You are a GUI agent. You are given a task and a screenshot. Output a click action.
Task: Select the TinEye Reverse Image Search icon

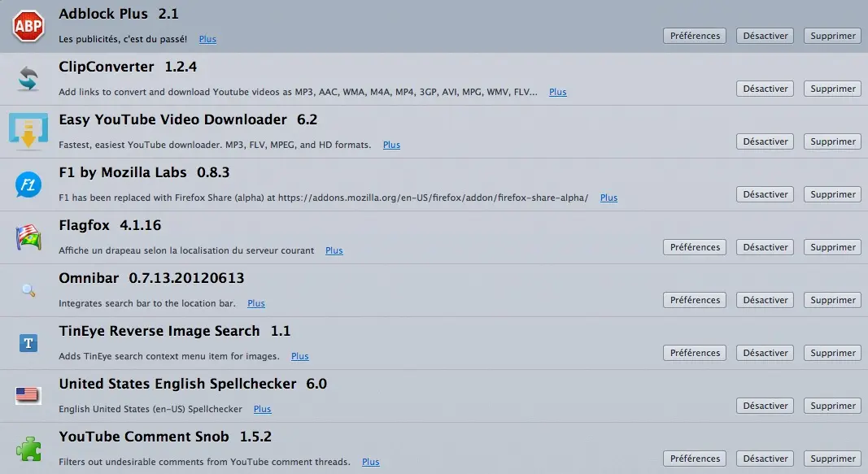pos(28,342)
